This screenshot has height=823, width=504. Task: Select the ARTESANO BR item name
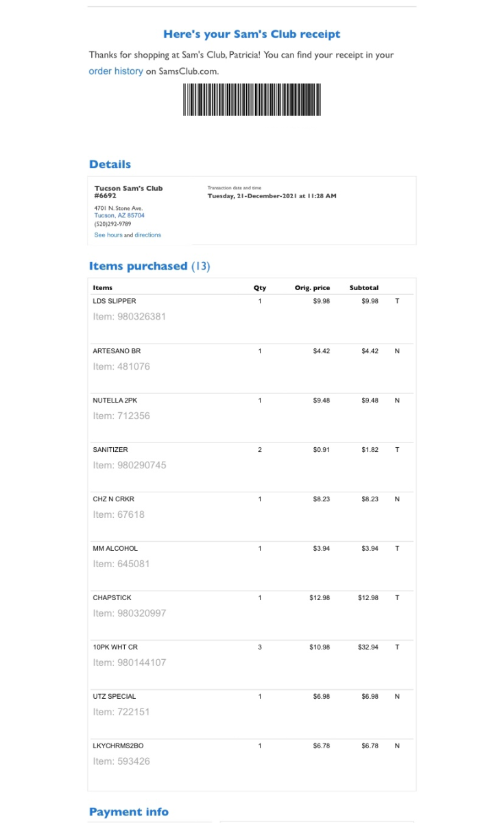tap(117, 351)
